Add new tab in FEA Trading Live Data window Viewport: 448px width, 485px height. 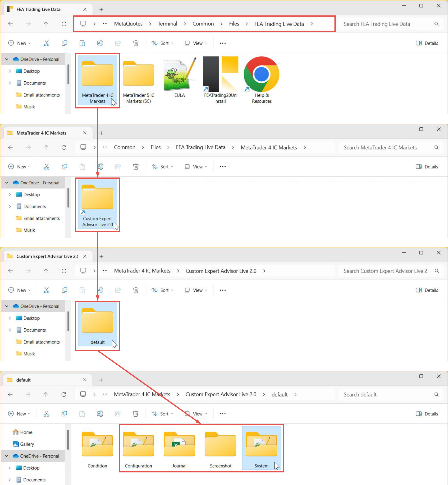click(101, 9)
